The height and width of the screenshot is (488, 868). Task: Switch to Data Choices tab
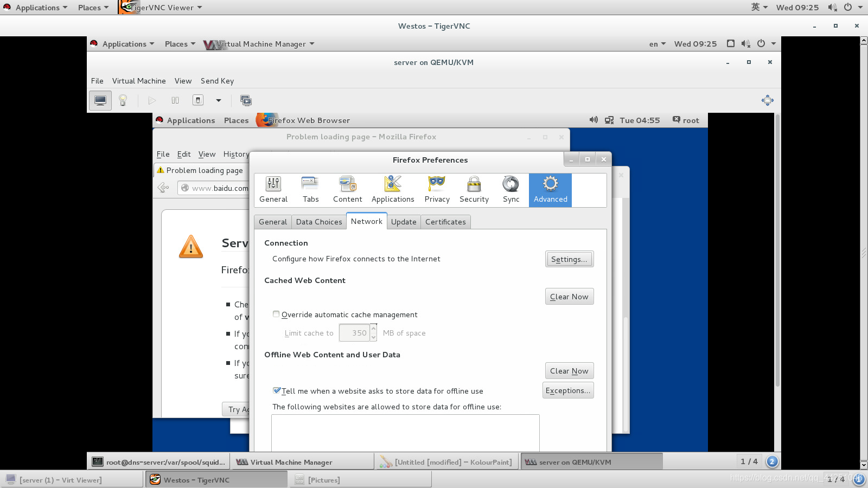(x=319, y=222)
